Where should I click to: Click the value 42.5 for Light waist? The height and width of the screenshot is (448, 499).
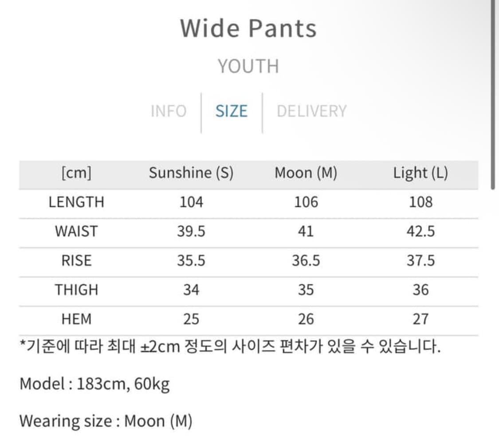[420, 231]
